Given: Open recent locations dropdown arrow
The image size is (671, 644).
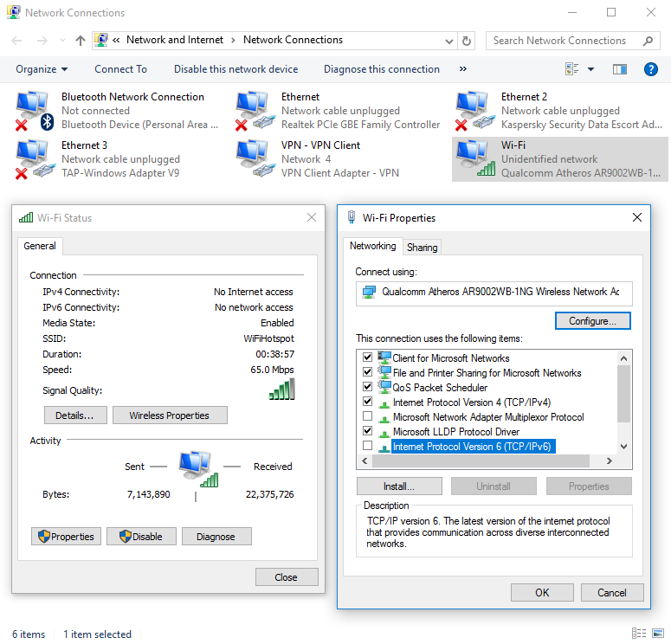Looking at the screenshot, I should [x=62, y=41].
